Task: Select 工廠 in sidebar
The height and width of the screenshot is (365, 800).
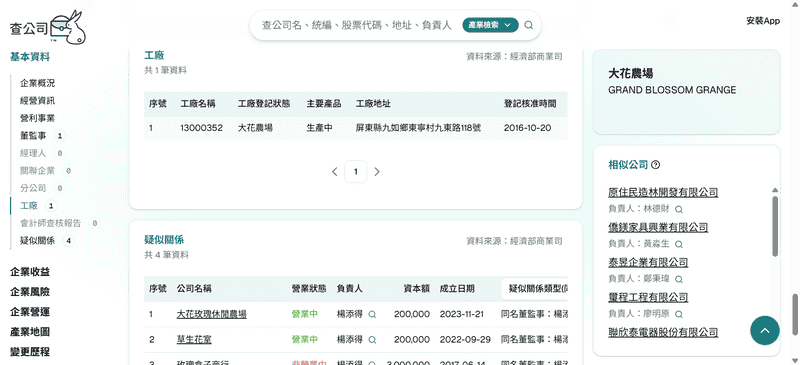Action: [x=29, y=206]
